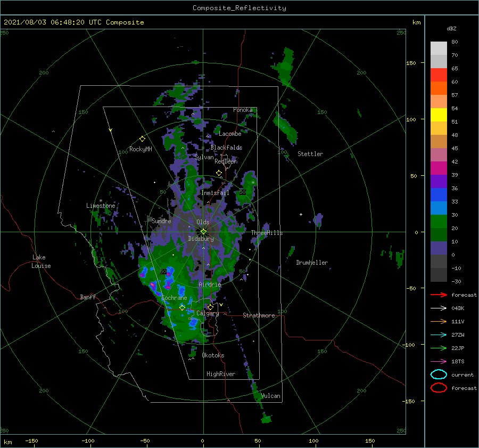Click the yellow diamond marker near RockyMH
This screenshot has width=479, height=448.
tap(142, 139)
